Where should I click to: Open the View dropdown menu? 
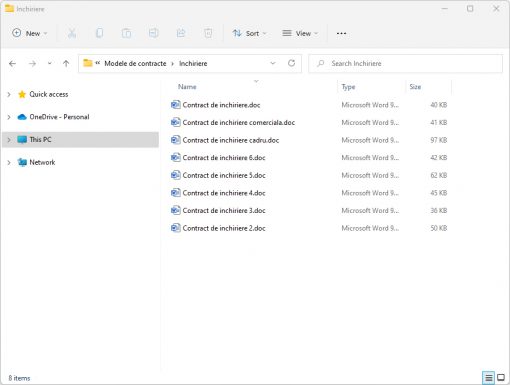pyautogui.click(x=300, y=33)
